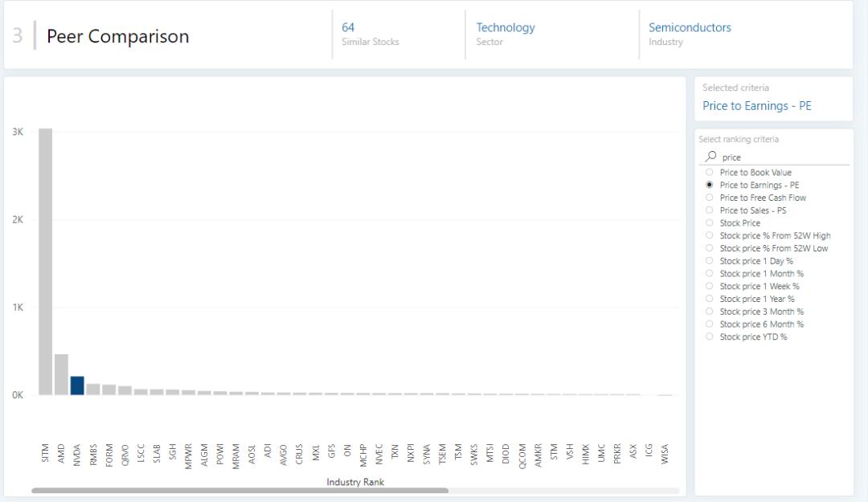Select Price to Earnings - PE radio
This screenshot has height=502, width=868.
coord(709,185)
